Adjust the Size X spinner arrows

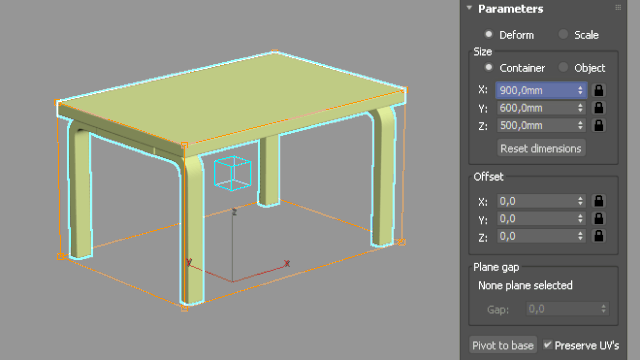point(580,90)
